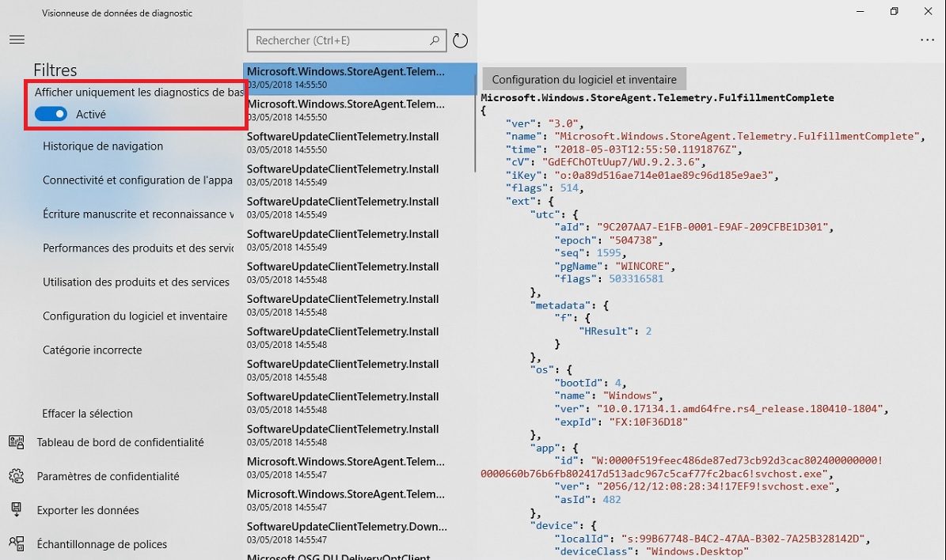Viewport: 946px width, 560px height.
Task: Open Paramètres de confidentialité
Action: click(108, 476)
